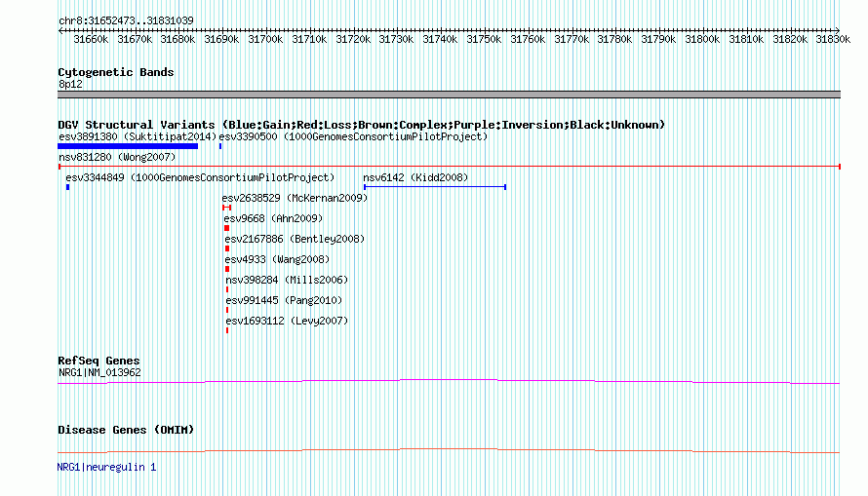Click the 31800k ruler tick label
Screen dimensions: 868x496
(x=702, y=40)
